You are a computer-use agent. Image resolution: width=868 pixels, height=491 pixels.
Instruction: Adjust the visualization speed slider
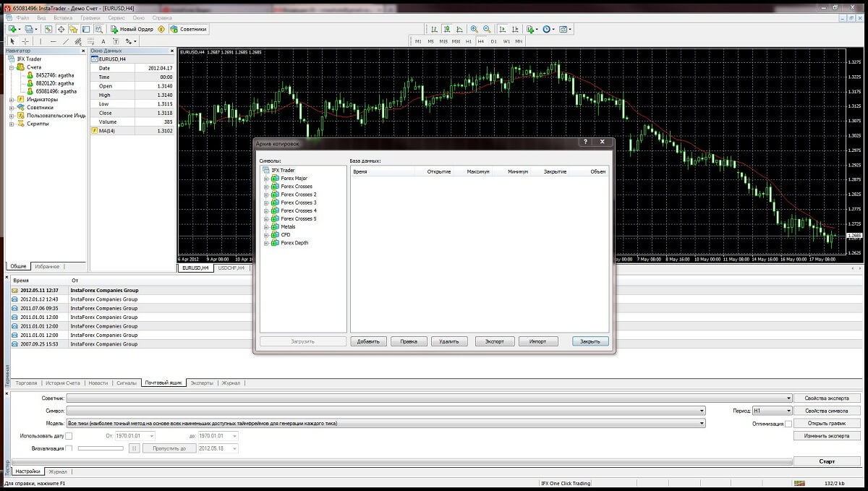pos(101,448)
